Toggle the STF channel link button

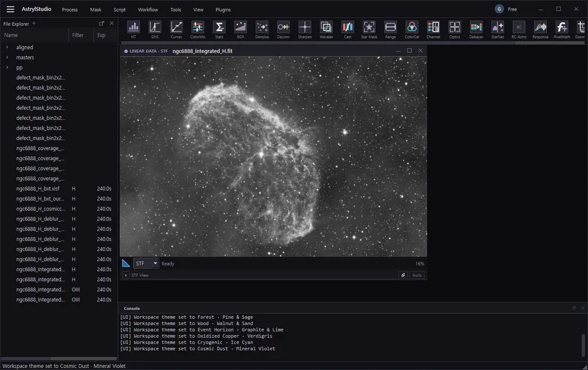pos(403,275)
